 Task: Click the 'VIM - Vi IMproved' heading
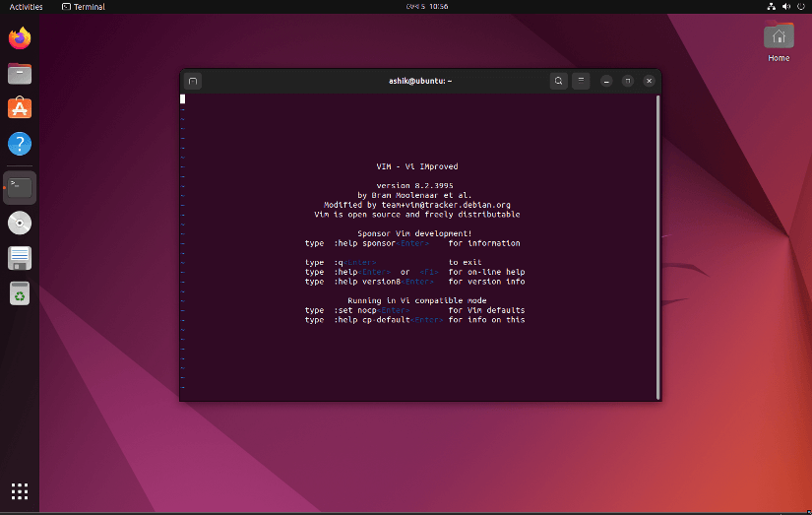click(417, 166)
